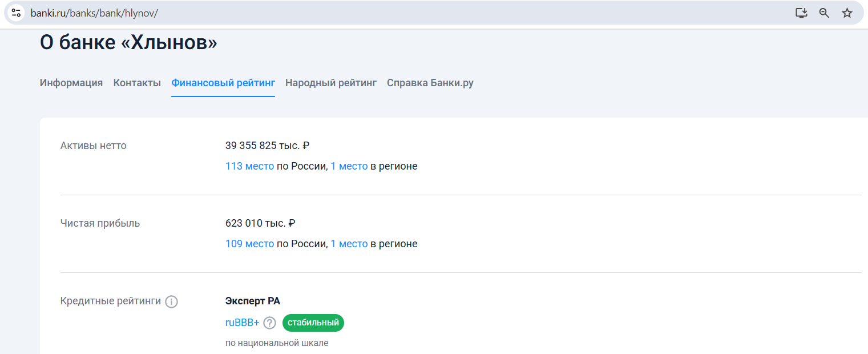Open the Контакты tab
Image resolution: width=868 pixels, height=354 pixels.
(x=137, y=83)
